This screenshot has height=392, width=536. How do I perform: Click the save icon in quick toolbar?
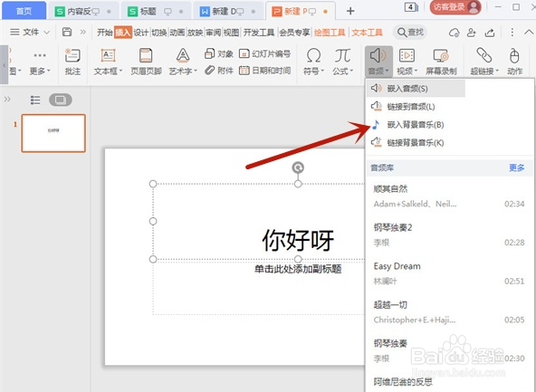67,32
